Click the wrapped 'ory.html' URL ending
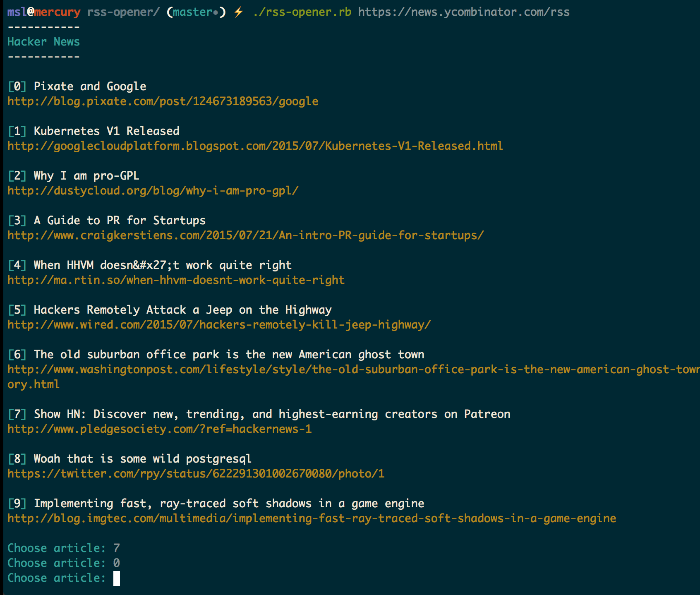Image resolution: width=700 pixels, height=595 pixels. [x=34, y=384]
